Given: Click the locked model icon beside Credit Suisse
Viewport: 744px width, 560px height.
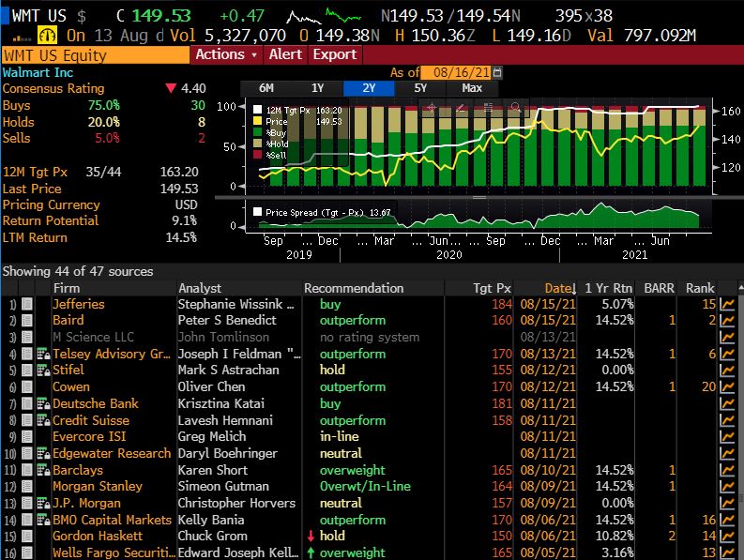Looking at the screenshot, I should coord(44,420).
